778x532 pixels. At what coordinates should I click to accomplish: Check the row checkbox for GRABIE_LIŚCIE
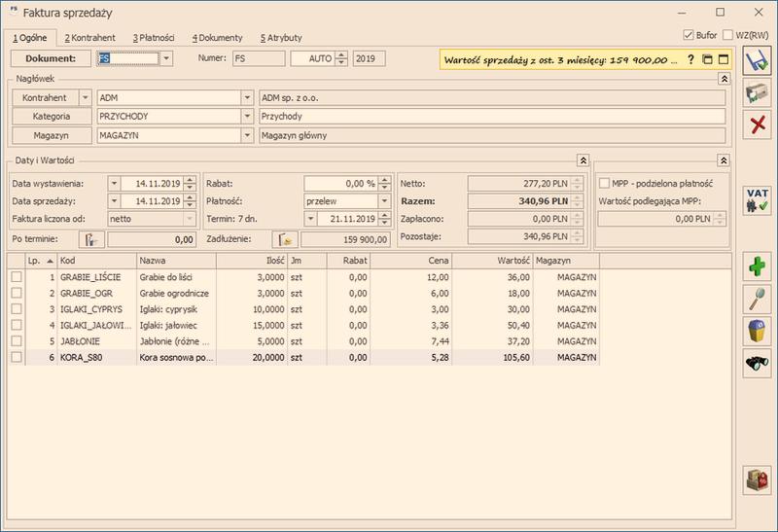(17, 277)
